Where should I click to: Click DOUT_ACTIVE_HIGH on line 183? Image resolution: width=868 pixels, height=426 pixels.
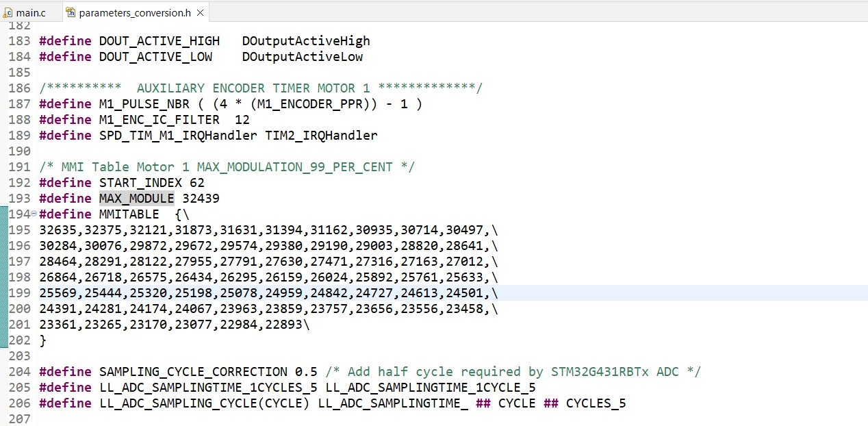click(x=159, y=40)
